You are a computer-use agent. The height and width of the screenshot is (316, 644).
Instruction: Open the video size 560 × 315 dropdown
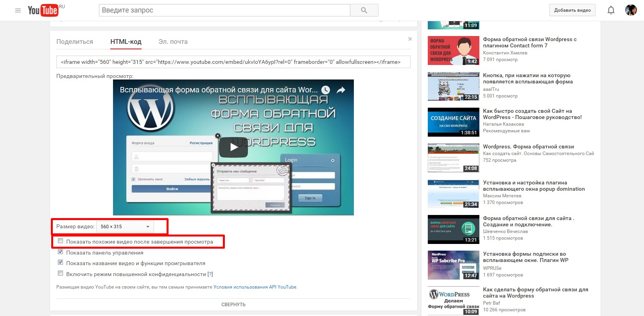pyautogui.click(x=125, y=226)
